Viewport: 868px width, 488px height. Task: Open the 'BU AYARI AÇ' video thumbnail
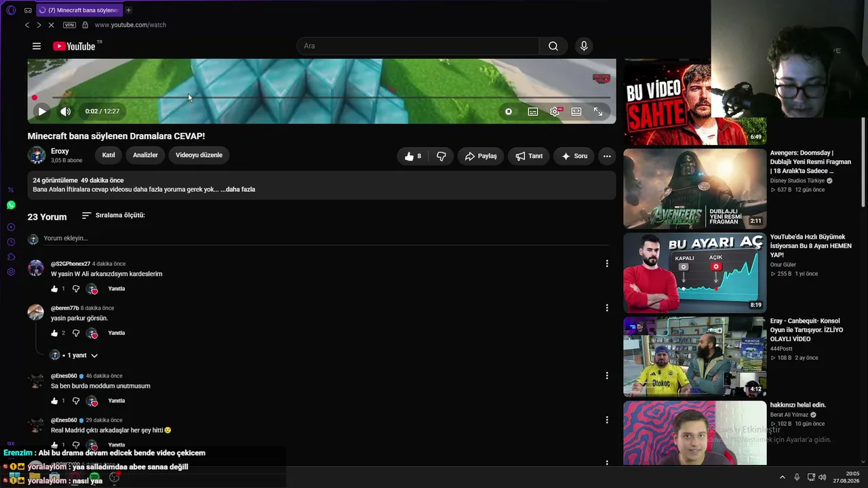pyautogui.click(x=695, y=273)
